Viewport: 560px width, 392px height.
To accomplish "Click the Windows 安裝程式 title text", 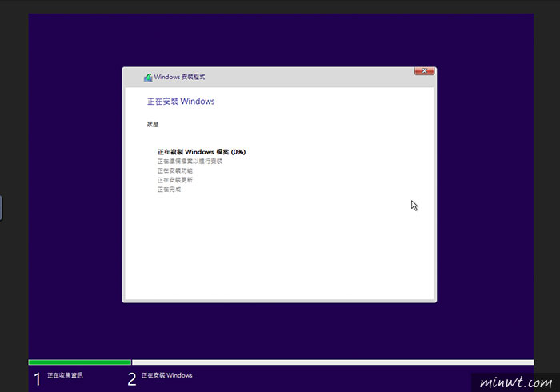I will [179, 77].
